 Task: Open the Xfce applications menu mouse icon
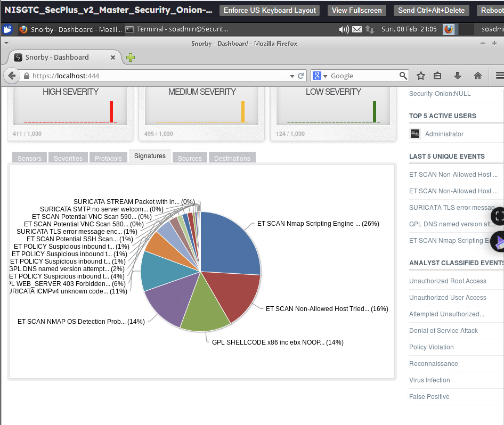[x=7, y=29]
